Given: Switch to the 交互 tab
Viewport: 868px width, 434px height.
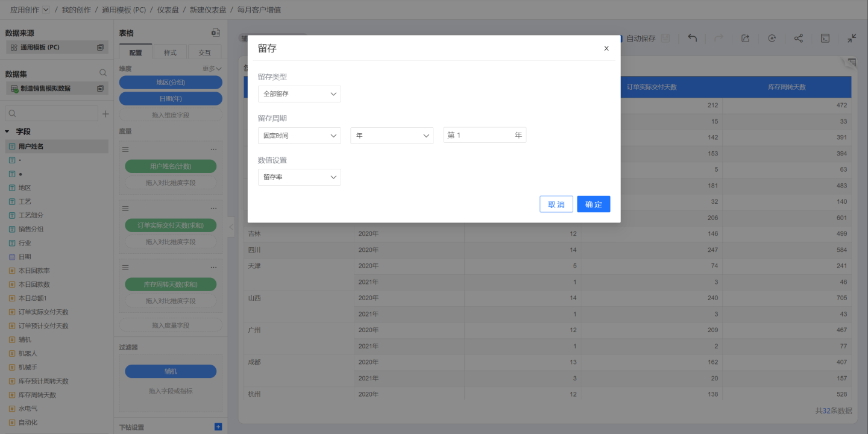Looking at the screenshot, I should [204, 52].
